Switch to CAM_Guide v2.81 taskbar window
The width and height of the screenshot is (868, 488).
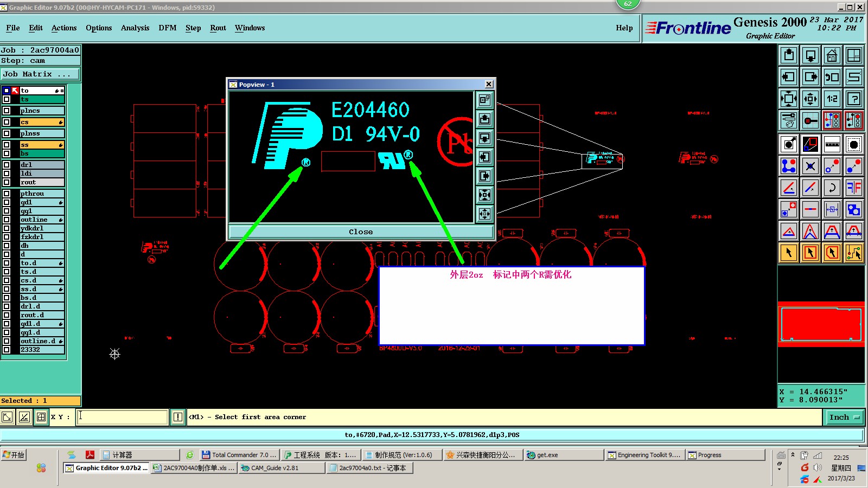pyautogui.click(x=281, y=468)
